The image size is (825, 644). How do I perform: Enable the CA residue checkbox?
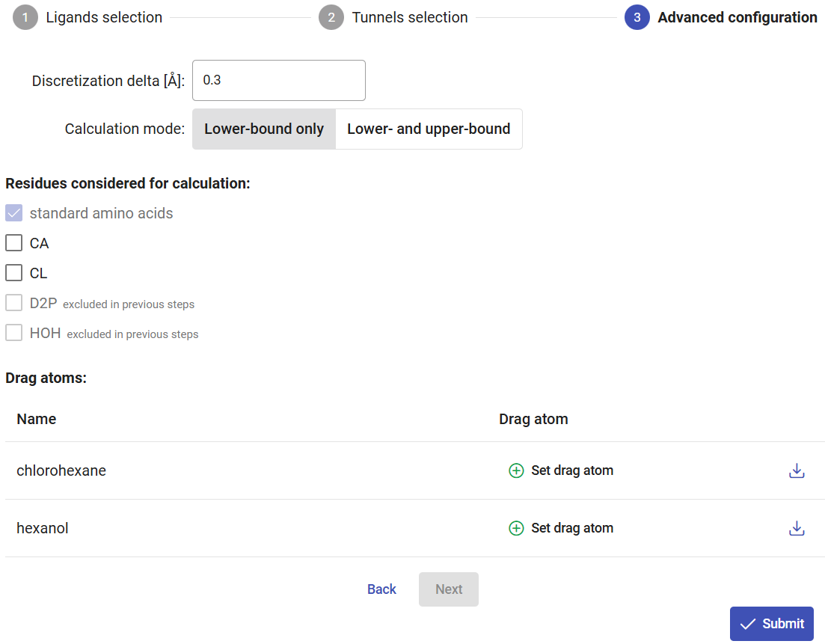coord(13,243)
